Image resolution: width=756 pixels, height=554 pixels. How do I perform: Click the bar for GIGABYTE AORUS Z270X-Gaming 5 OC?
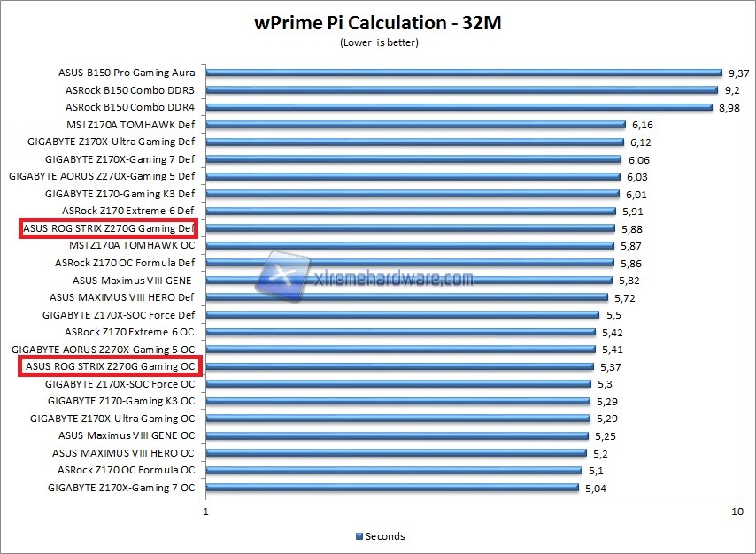(x=398, y=349)
